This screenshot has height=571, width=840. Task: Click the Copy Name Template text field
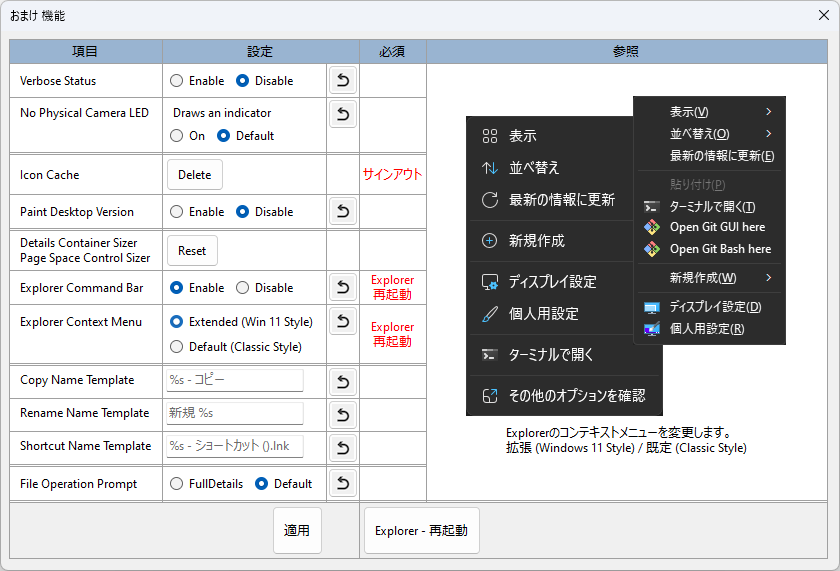click(234, 381)
